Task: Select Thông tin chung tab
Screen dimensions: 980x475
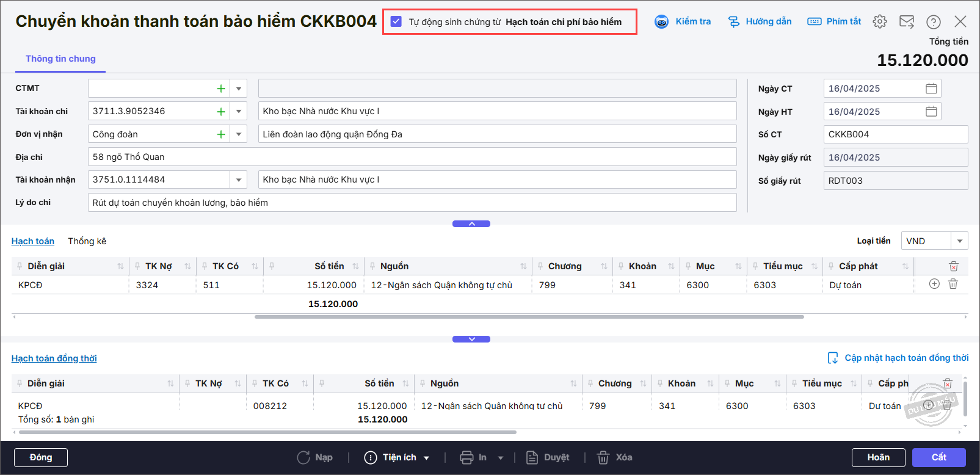Action: point(60,59)
